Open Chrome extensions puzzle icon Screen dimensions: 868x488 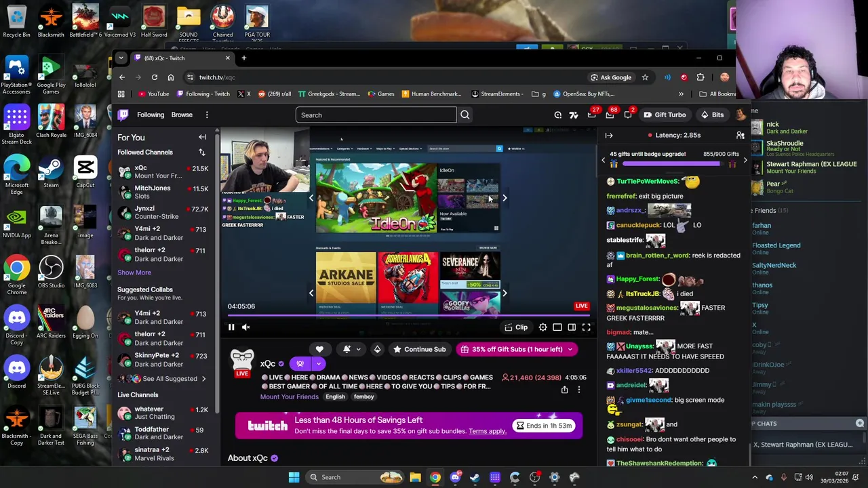point(701,77)
